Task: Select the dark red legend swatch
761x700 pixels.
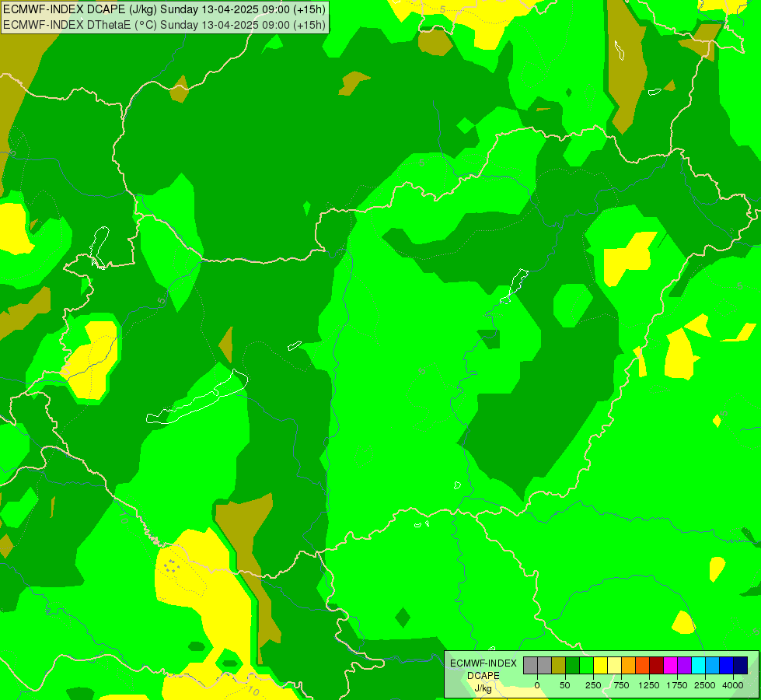Action: [x=657, y=666]
